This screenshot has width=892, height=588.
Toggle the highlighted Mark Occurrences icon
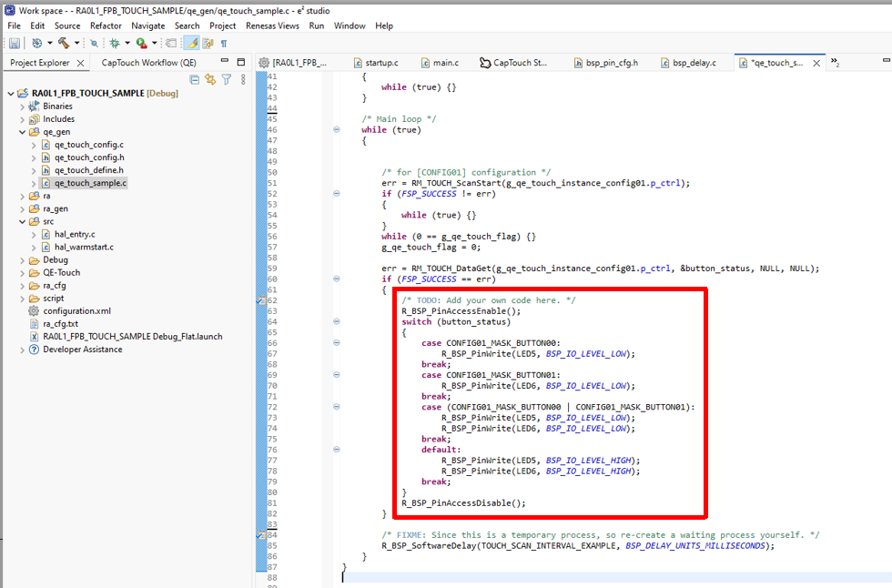pyautogui.click(x=192, y=43)
